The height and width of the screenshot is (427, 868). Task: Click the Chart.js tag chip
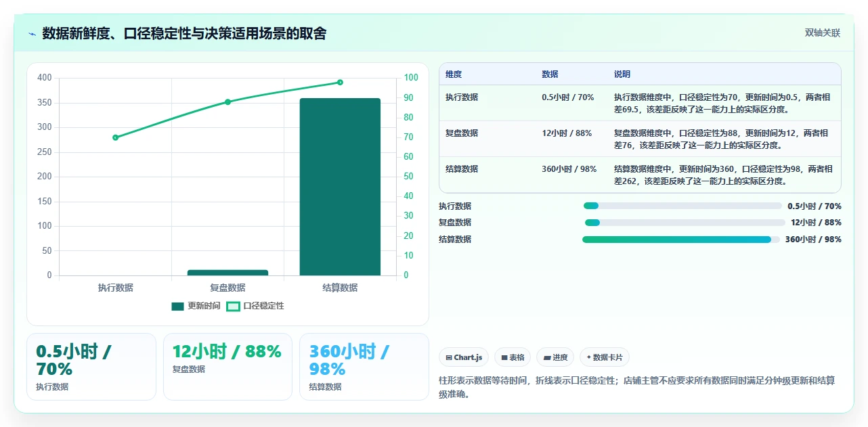464,357
